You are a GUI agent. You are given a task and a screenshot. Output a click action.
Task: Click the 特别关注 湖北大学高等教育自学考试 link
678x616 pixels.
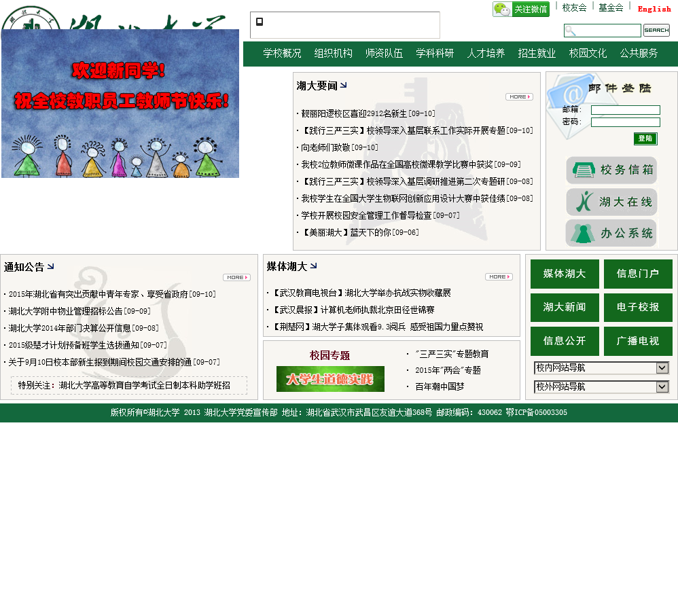point(124,385)
